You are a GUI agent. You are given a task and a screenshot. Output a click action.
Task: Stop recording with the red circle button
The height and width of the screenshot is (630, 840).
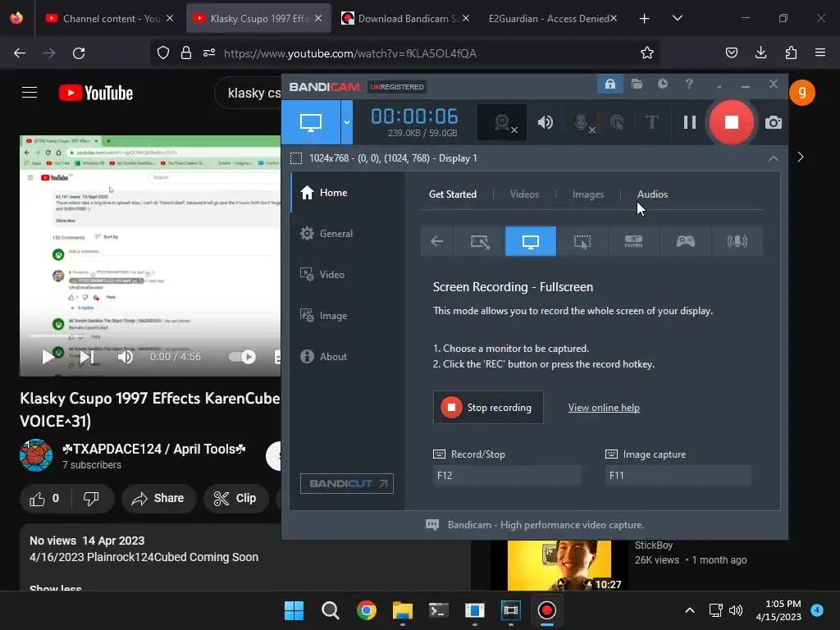pyautogui.click(x=731, y=122)
